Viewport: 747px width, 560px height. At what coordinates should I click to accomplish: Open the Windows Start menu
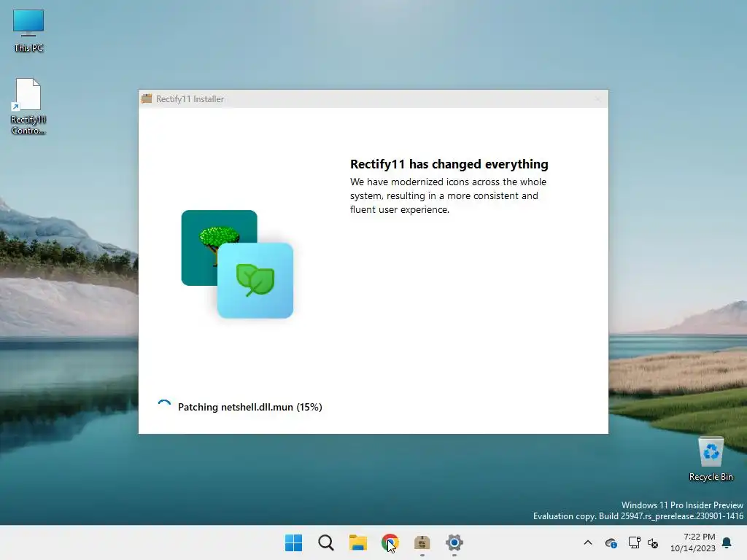click(293, 542)
